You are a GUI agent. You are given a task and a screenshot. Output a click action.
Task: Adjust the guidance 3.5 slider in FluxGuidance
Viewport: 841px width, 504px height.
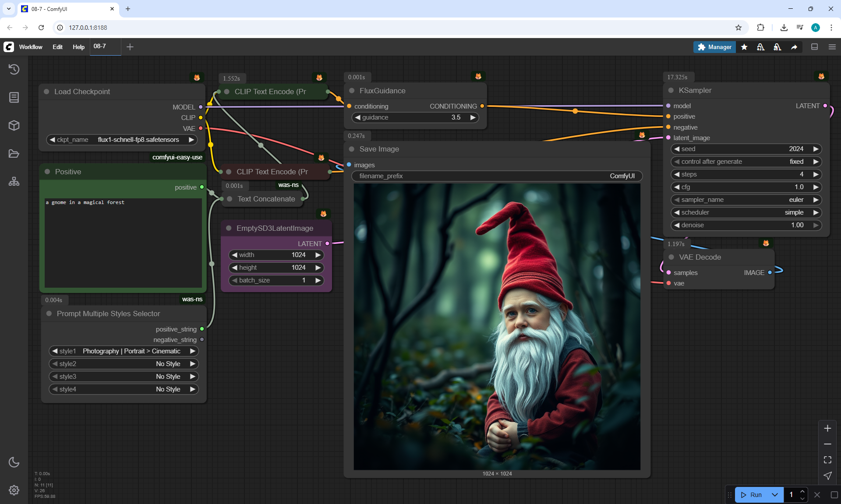[x=415, y=117]
